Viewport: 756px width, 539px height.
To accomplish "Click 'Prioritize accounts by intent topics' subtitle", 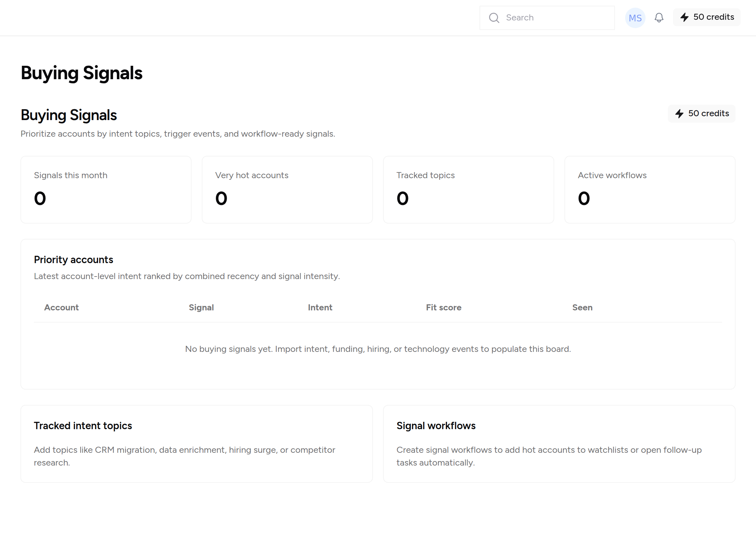I will point(178,134).
